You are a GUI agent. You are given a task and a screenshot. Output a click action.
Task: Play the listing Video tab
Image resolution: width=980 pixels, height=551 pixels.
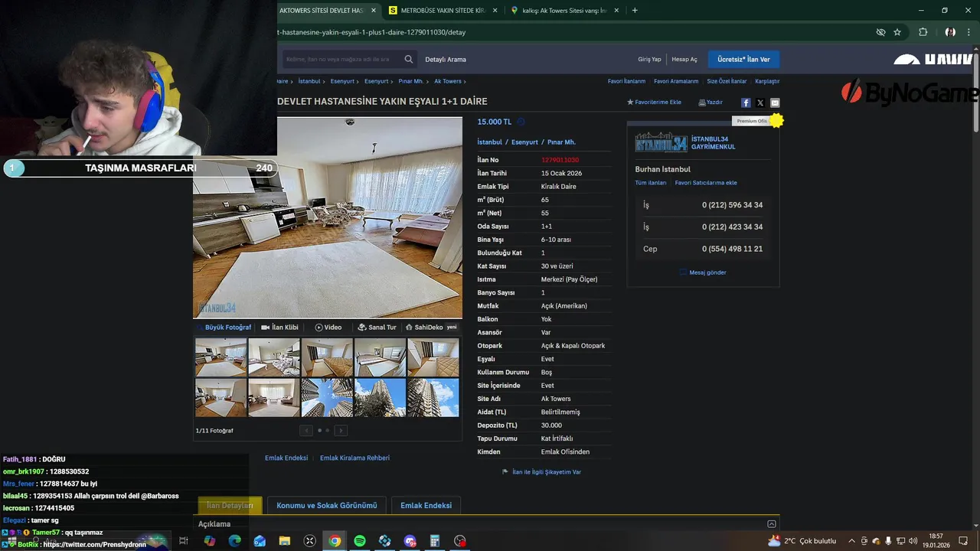[x=328, y=328]
